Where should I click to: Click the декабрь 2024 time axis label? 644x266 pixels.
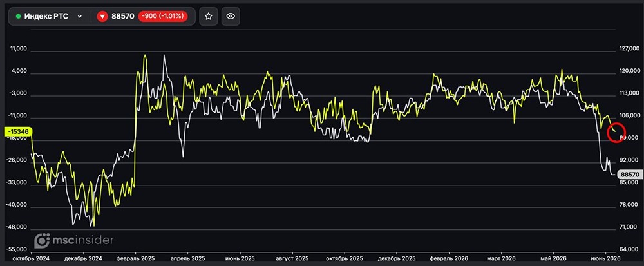83,259
